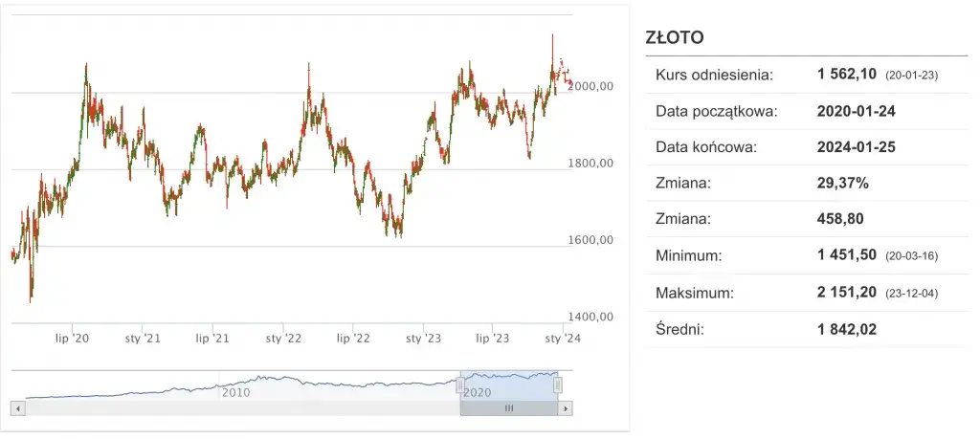Click the Średni value 1 842,02
Viewport: 980px width, 439px height.
tap(846, 329)
